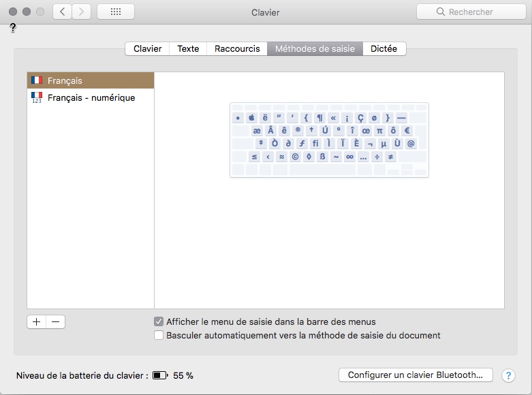
Task: Click the æ key in keyboard preview
Action: [257, 131]
